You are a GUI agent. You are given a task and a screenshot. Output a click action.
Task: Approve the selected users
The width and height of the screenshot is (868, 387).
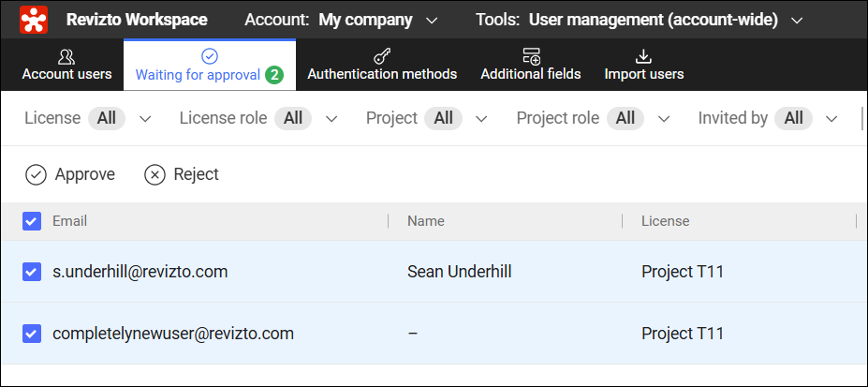[70, 175]
